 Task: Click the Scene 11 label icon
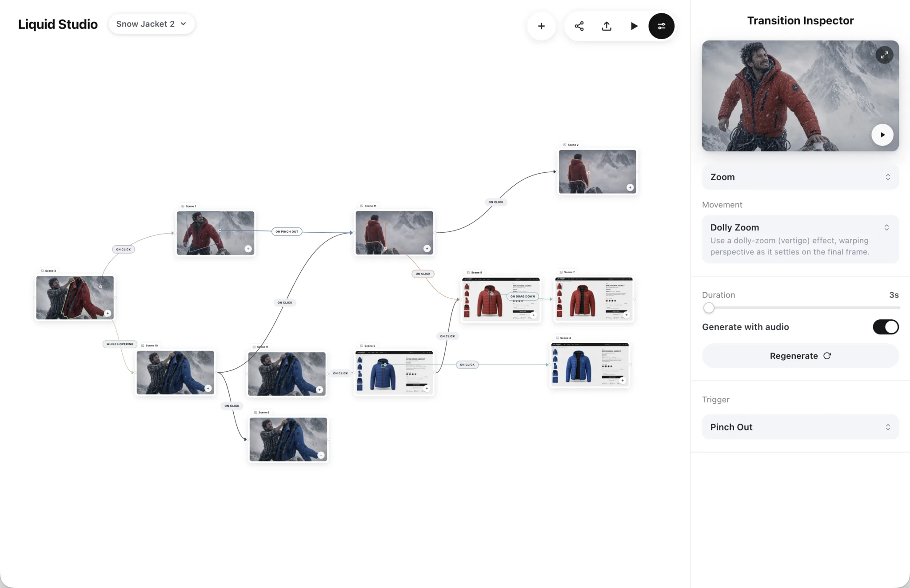(361, 206)
